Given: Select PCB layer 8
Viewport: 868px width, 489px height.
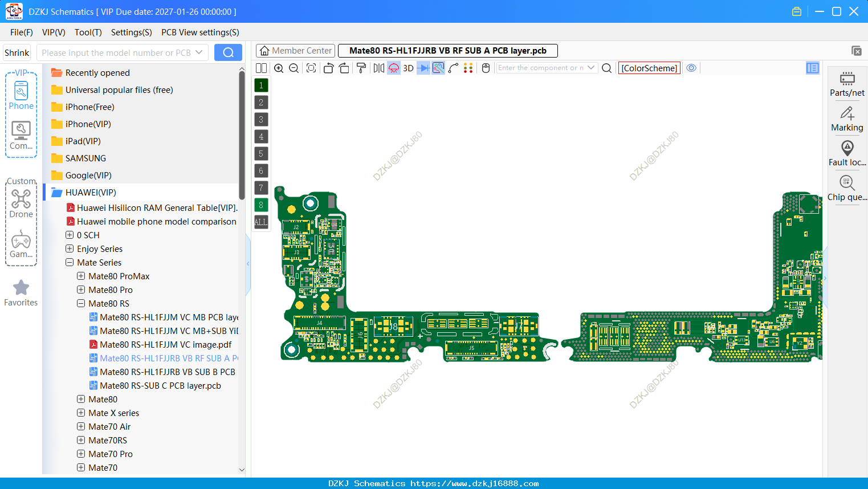Looking at the screenshot, I should click(261, 205).
